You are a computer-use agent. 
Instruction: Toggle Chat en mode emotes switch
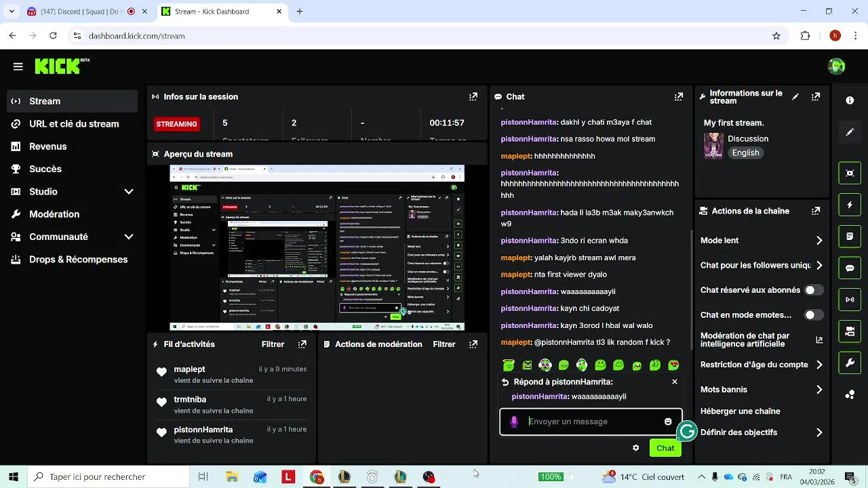tap(813, 315)
